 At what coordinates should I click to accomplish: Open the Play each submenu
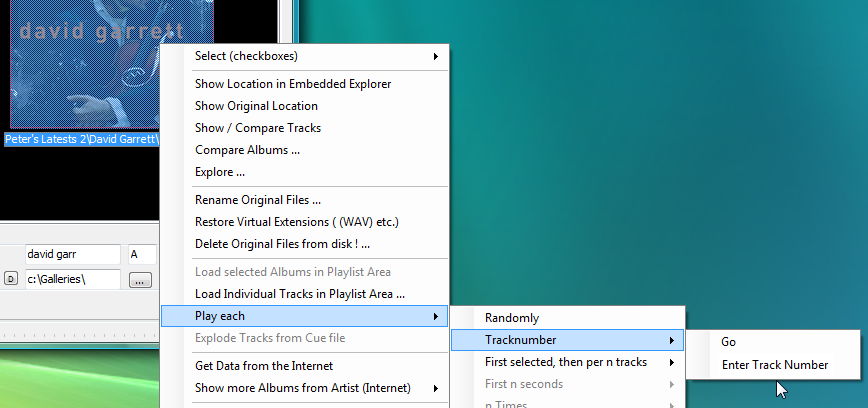pyautogui.click(x=304, y=316)
